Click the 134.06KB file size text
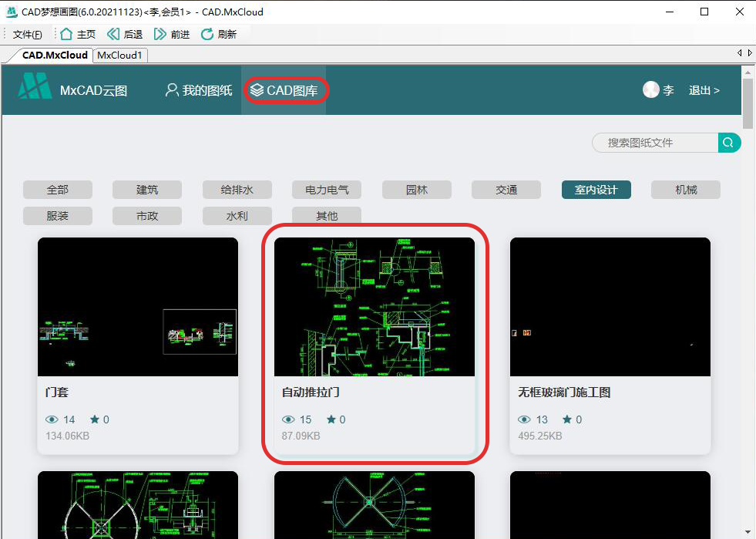This screenshot has height=539, width=756. [x=68, y=436]
